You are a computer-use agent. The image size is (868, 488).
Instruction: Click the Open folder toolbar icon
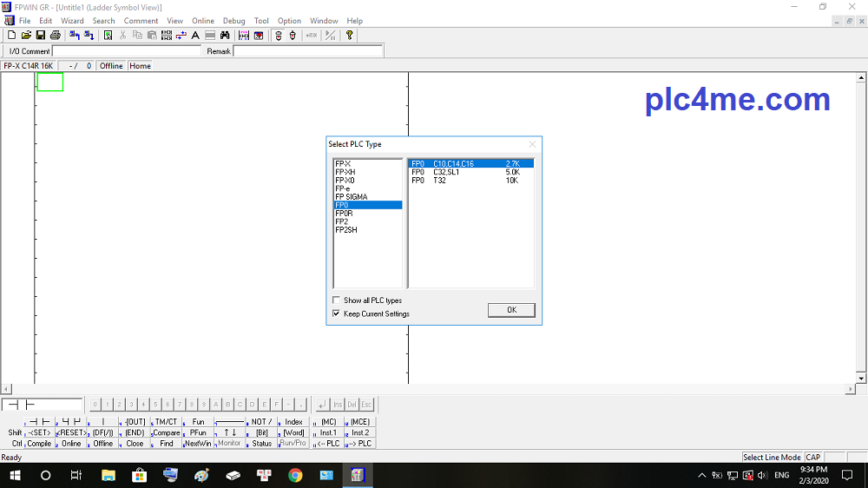[26, 36]
